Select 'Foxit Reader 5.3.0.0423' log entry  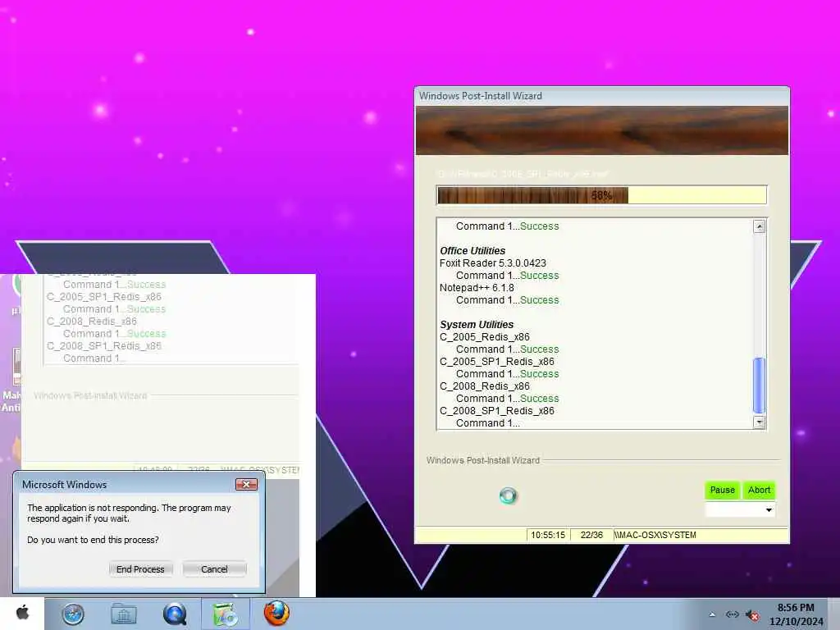[492, 263]
